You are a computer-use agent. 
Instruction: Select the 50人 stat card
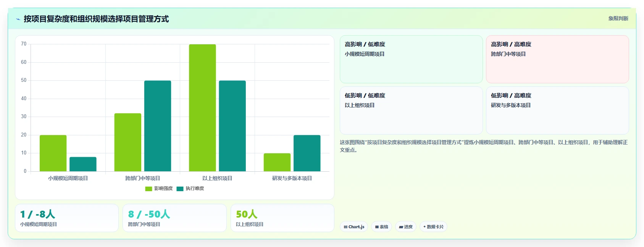pos(282,218)
